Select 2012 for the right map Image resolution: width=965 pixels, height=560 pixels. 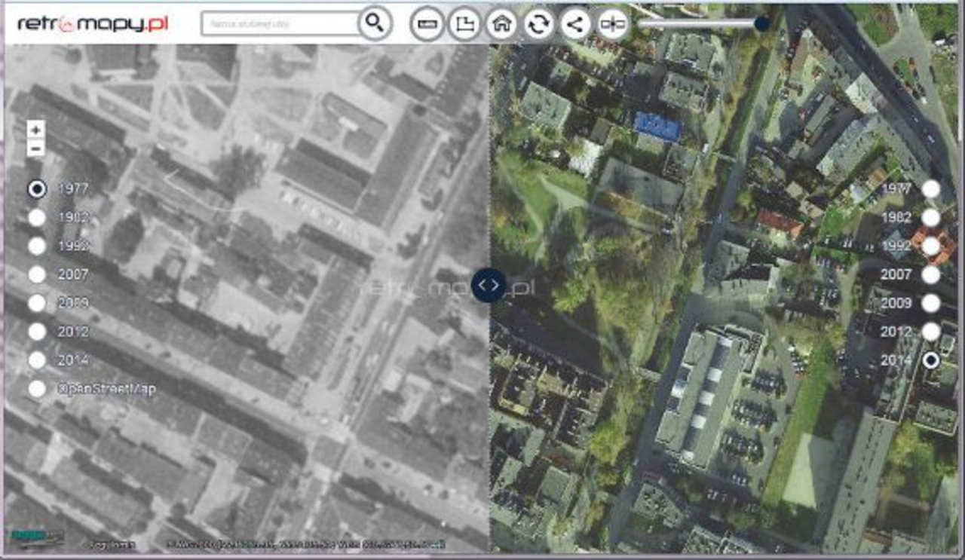[932, 332]
